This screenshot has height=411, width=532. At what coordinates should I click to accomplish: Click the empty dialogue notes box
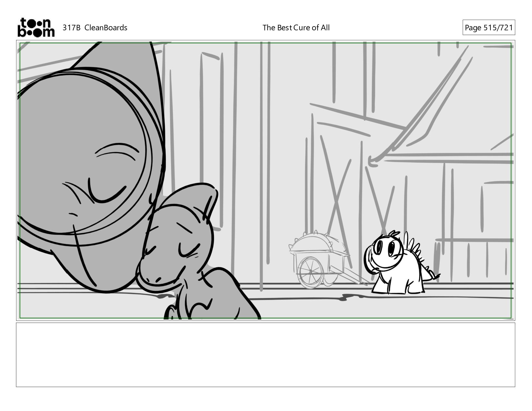coord(266,355)
